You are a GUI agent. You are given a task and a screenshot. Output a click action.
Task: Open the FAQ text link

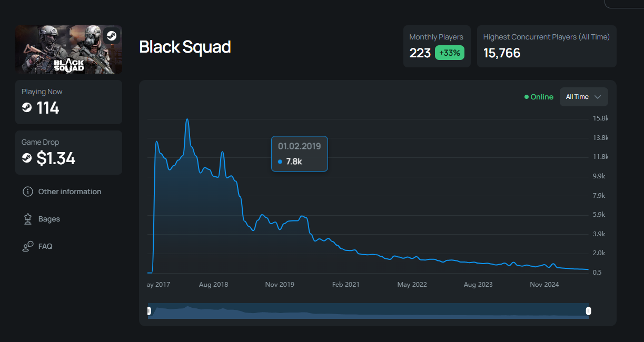coord(45,246)
